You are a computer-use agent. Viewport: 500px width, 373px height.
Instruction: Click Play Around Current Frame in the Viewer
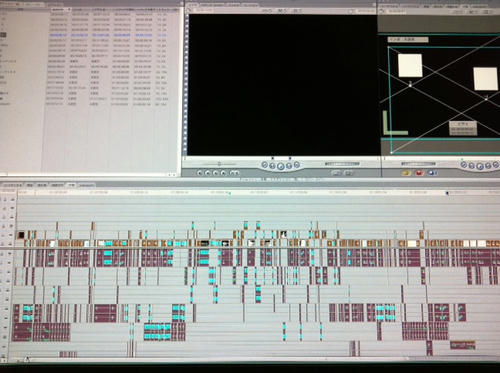coord(289,166)
